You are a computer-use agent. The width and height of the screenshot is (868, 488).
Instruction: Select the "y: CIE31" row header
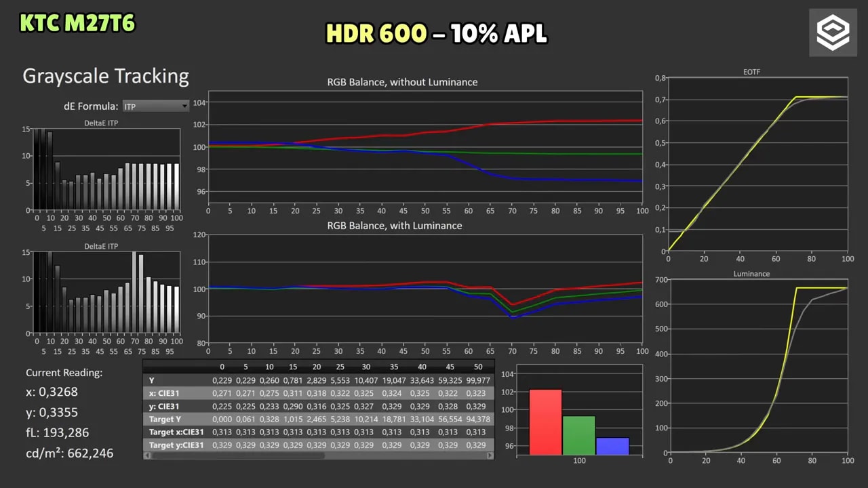(x=164, y=406)
